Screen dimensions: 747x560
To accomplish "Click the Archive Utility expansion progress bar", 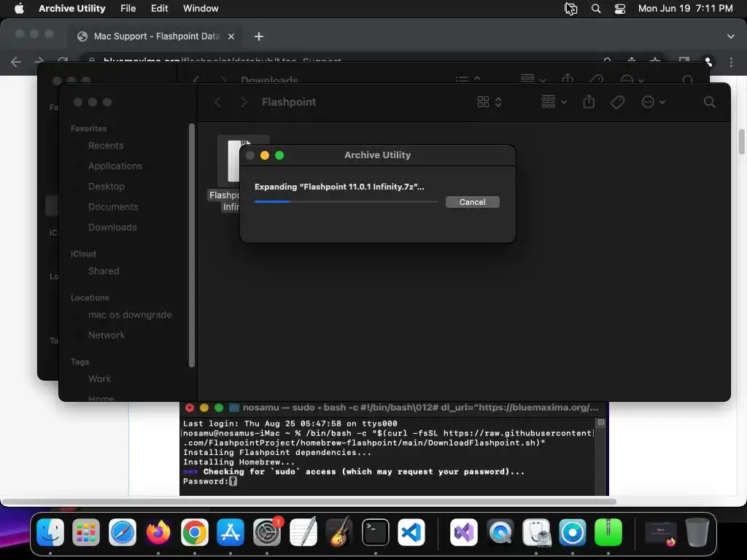I will coord(346,202).
